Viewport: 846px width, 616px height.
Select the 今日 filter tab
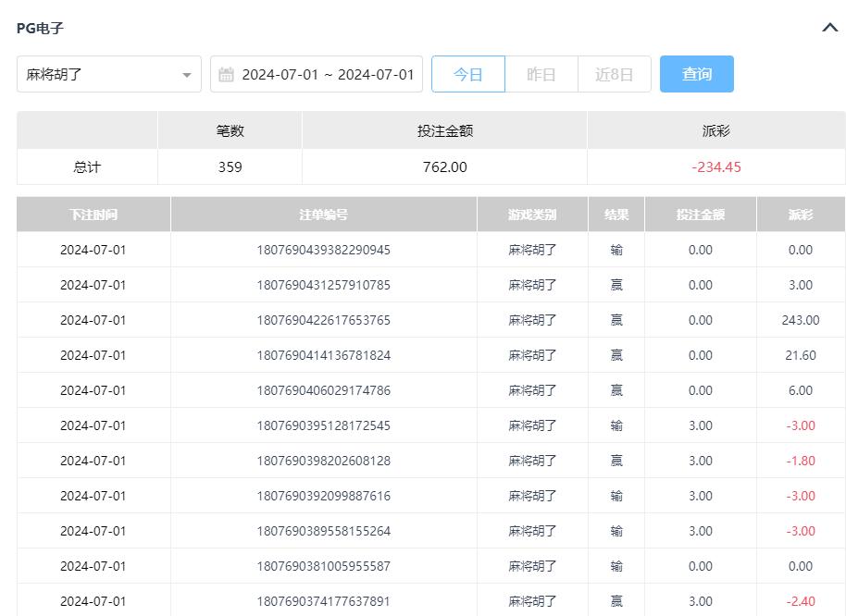(x=468, y=74)
